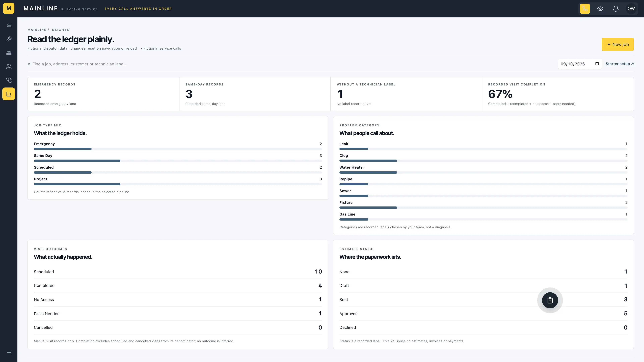Click the Emergency job type bar
Screen dimensions: 644x362
[x=178, y=149]
